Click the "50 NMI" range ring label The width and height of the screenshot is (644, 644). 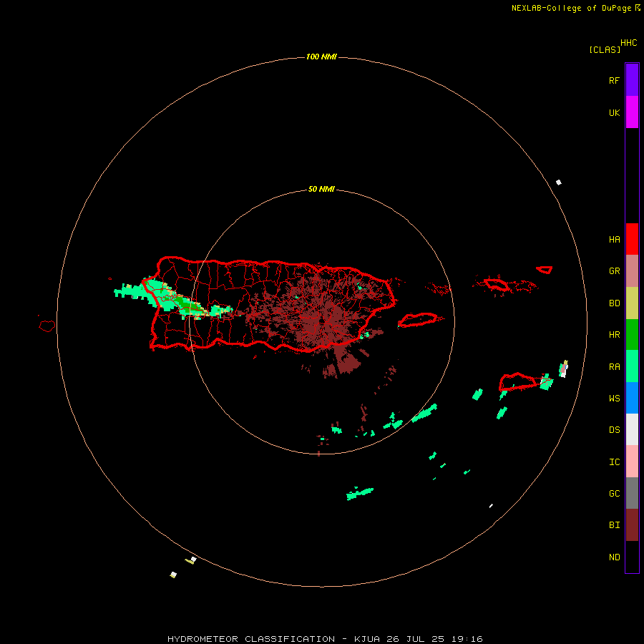coord(321,190)
